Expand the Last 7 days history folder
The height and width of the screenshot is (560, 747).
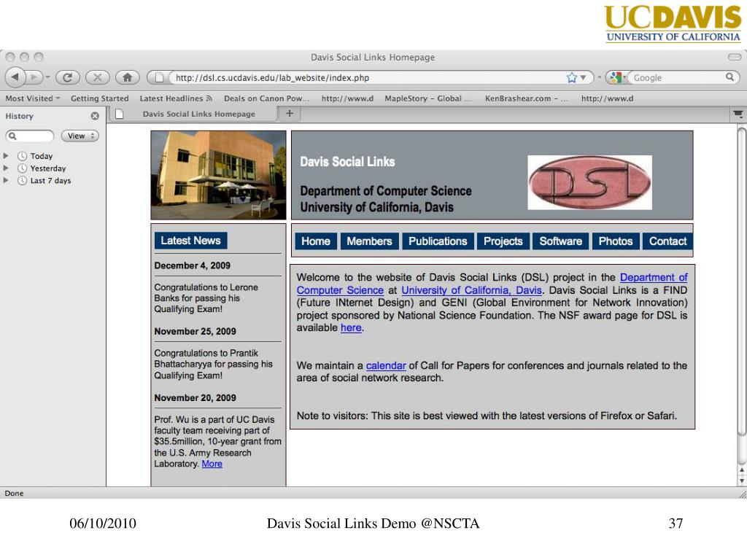click(x=6, y=181)
